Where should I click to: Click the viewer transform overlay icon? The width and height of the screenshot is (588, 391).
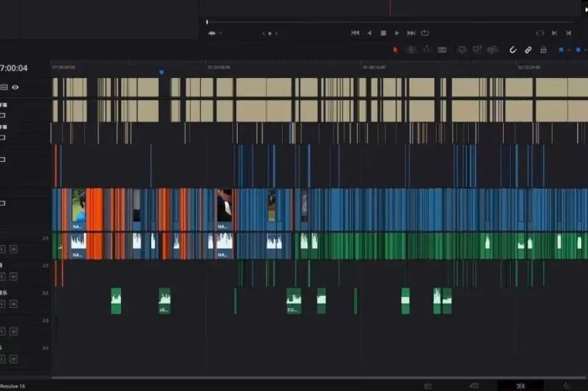pyautogui.click(x=212, y=34)
